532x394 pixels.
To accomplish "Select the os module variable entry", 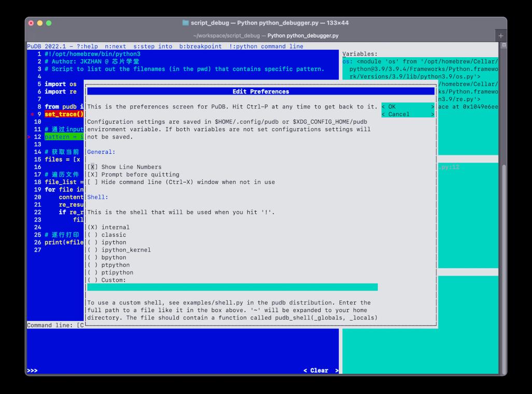I will (x=420, y=69).
